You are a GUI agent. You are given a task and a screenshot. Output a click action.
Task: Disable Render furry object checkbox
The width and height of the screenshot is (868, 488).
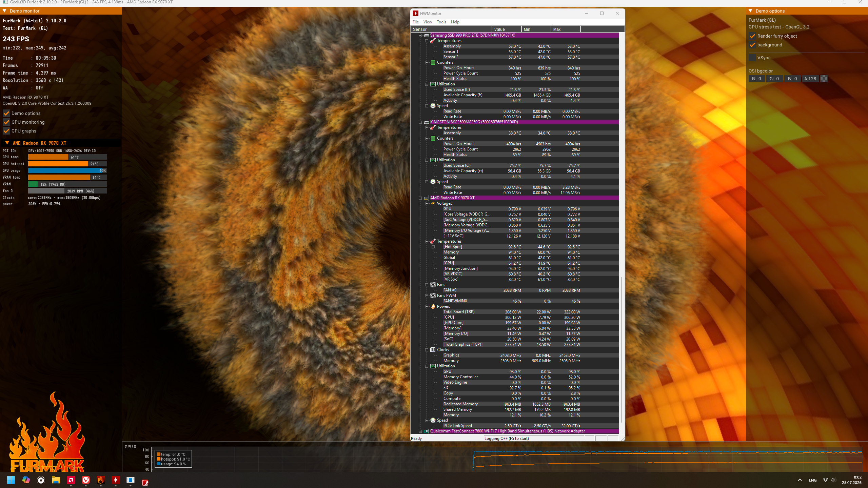[752, 36]
